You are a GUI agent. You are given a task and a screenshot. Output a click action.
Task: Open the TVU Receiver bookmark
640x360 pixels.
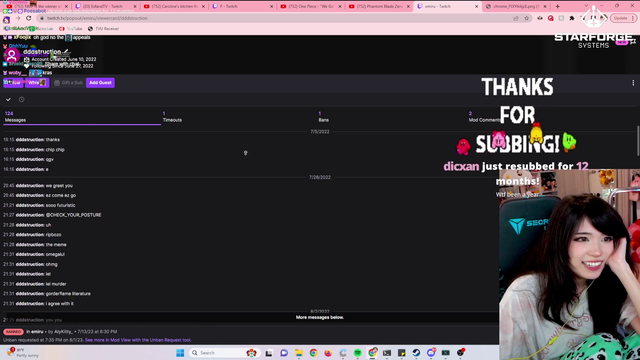click(x=103, y=29)
